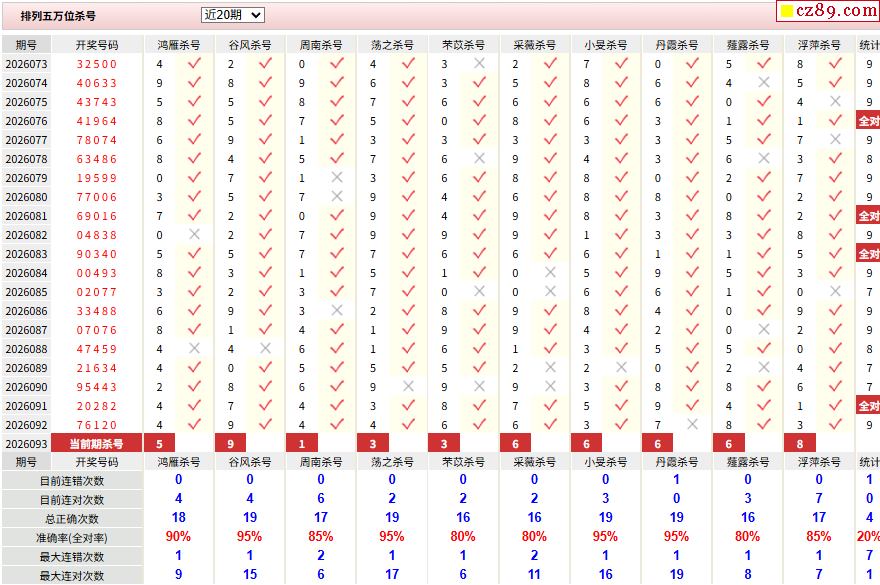The width and height of the screenshot is (880, 585).
Task: Click red current kill number 5 under 鸿雁杀号
Action: [x=159, y=444]
